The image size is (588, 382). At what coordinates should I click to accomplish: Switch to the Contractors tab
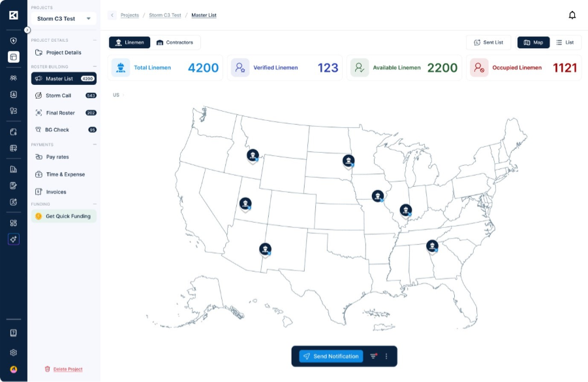pos(174,42)
